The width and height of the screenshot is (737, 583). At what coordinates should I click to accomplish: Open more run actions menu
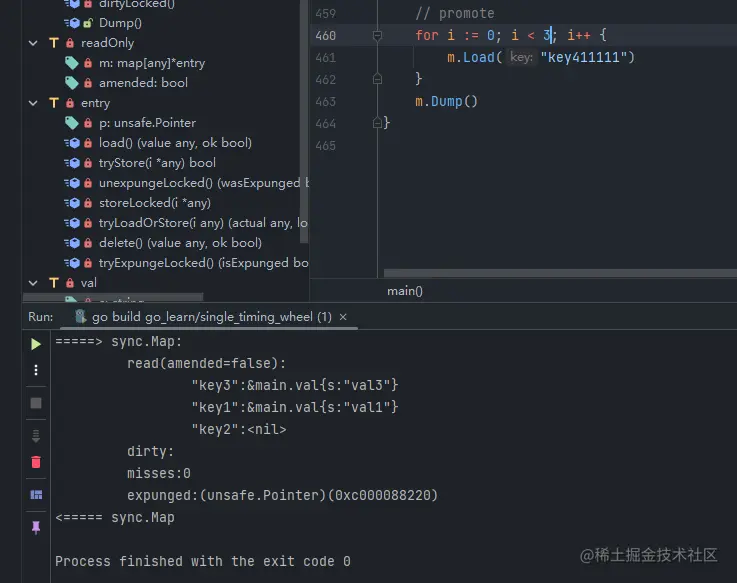pos(36,370)
